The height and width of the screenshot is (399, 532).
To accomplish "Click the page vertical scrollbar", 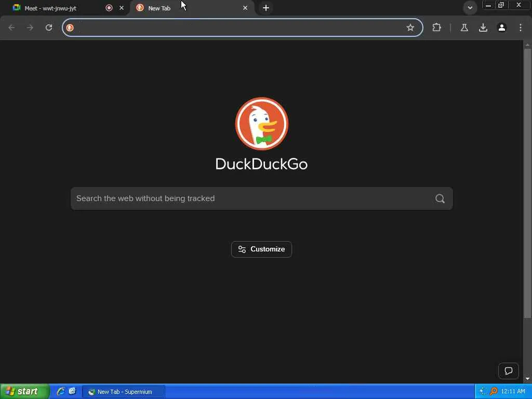I will 527,183.
